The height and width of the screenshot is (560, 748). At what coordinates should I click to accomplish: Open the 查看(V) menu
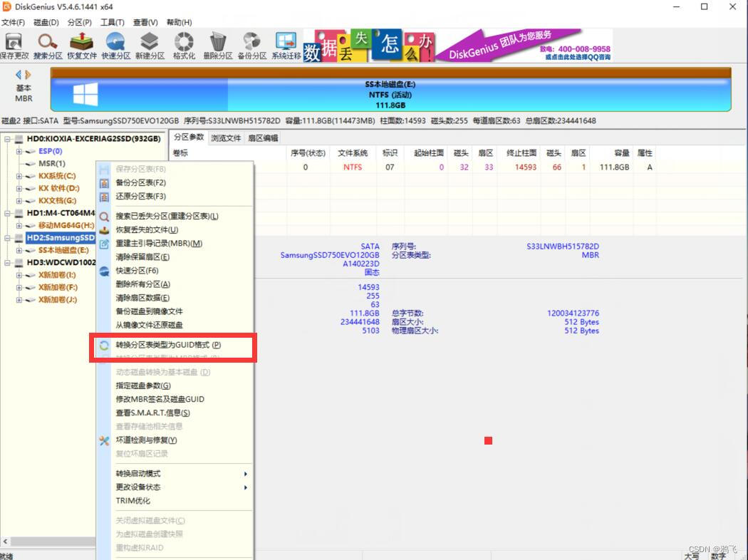click(145, 22)
